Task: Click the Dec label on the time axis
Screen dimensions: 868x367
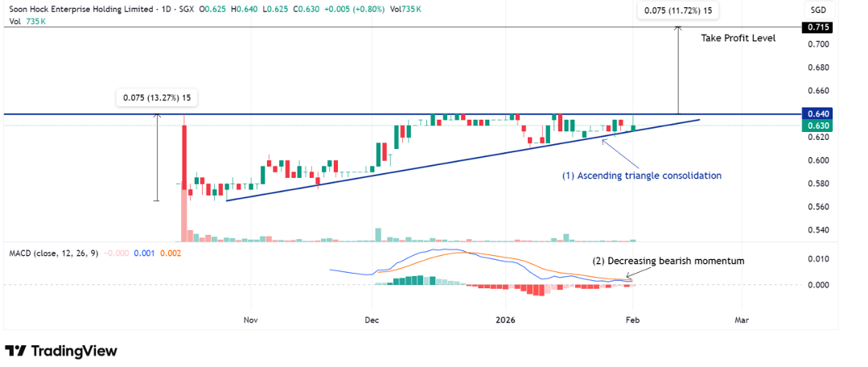Action: click(x=372, y=320)
